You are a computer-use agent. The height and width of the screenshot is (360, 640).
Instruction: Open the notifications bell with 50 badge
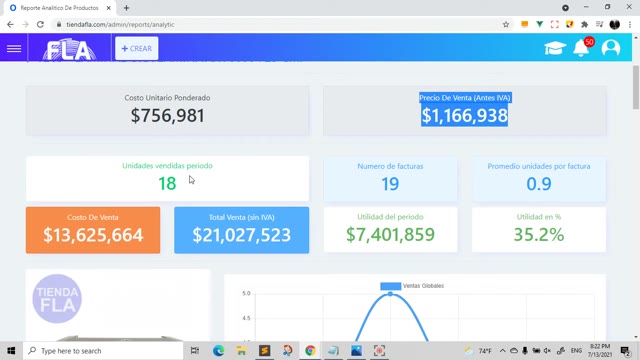[581, 48]
